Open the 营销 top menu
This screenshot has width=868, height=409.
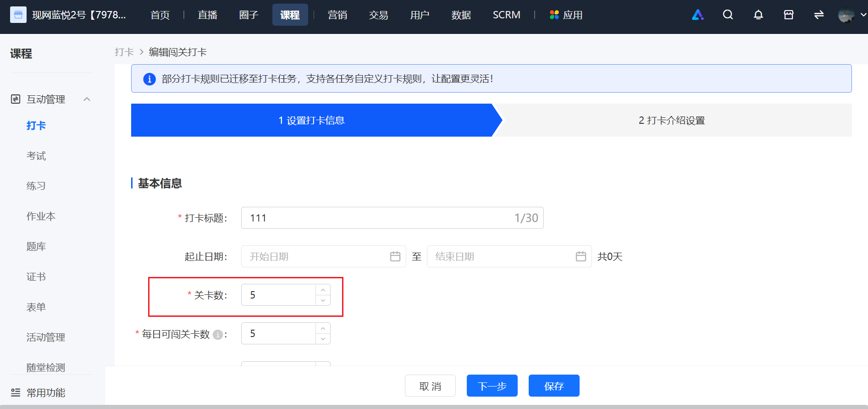pyautogui.click(x=337, y=15)
